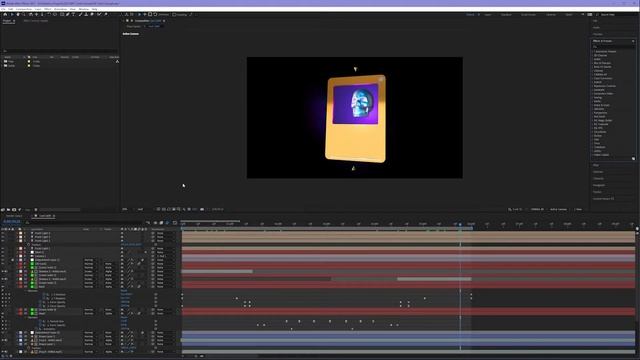Toggle visibility of the Camera 1 layer

tap(3, 256)
